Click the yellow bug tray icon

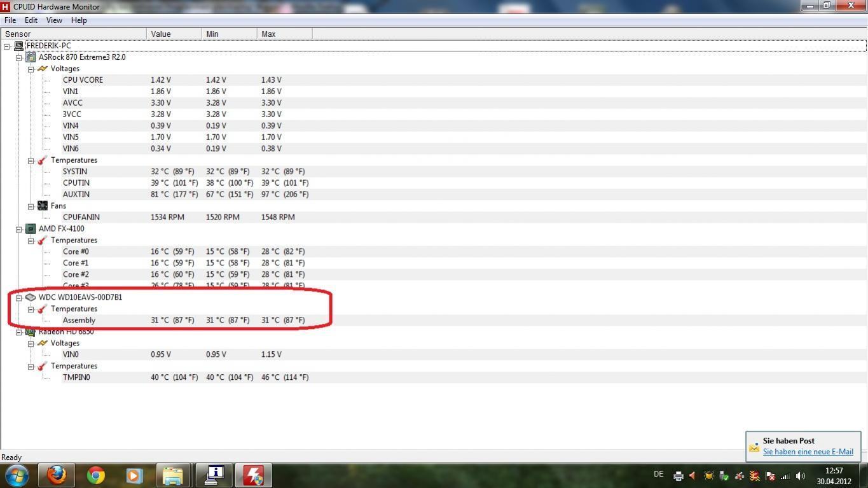pyautogui.click(x=708, y=476)
